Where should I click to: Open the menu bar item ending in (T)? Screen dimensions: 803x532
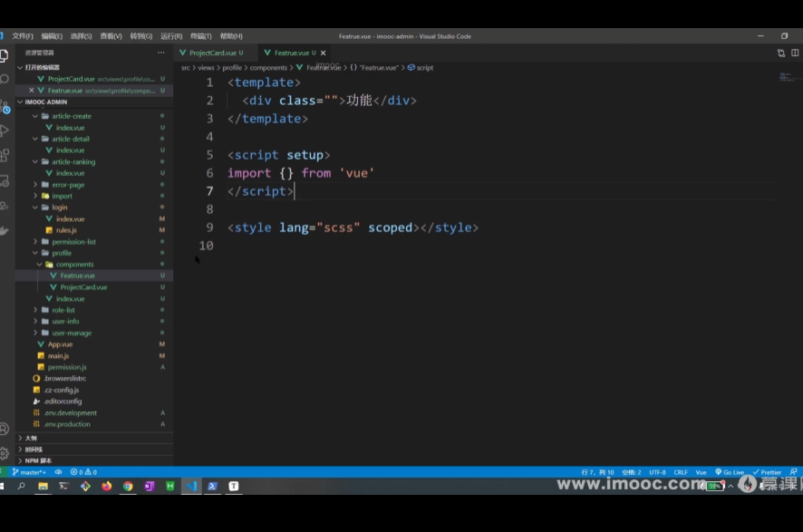tap(201, 36)
